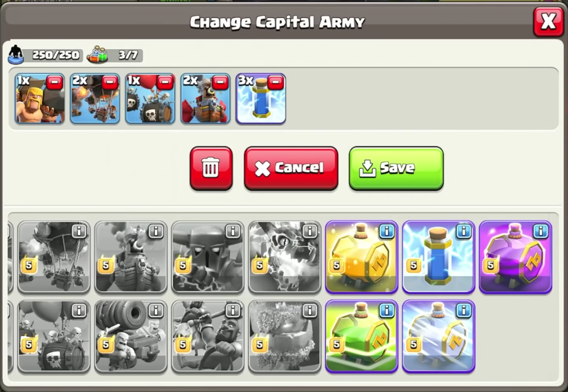Add the green Jump spell
568x392 pixels.
coord(362,336)
